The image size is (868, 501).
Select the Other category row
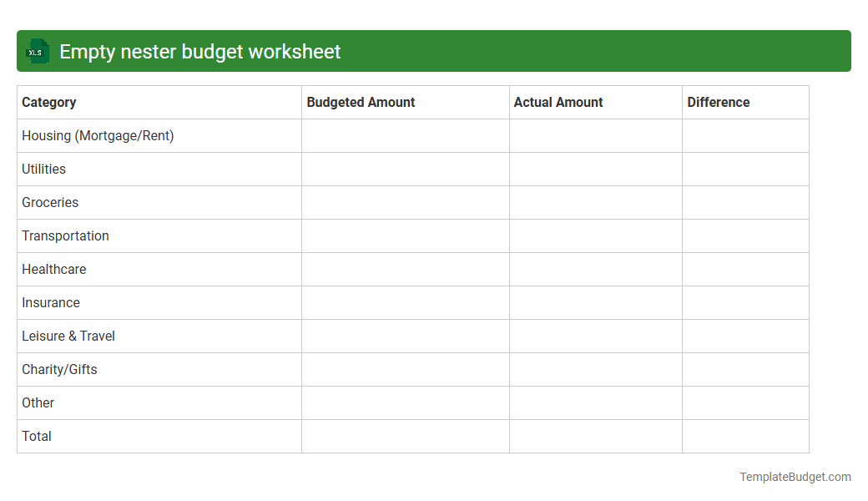tap(38, 402)
